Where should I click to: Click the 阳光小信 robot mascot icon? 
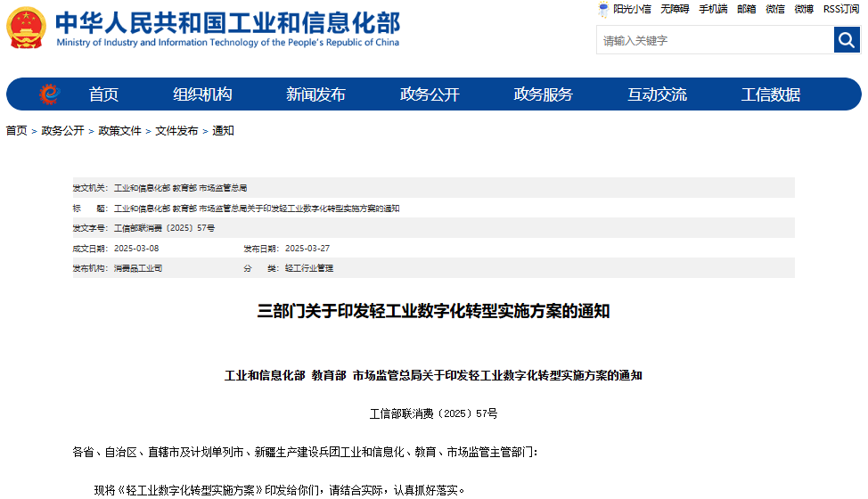(603, 9)
